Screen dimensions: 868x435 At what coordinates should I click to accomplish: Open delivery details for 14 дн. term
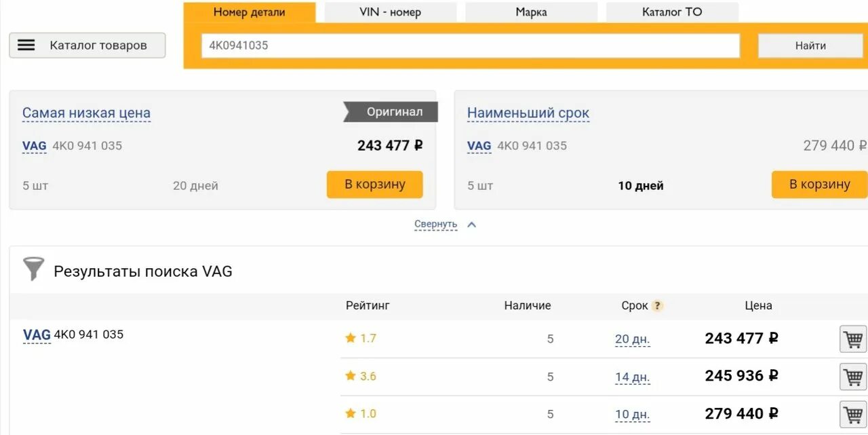[x=632, y=377]
